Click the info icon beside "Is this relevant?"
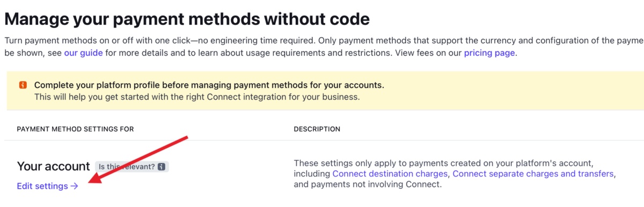The height and width of the screenshot is (207, 644). click(161, 167)
